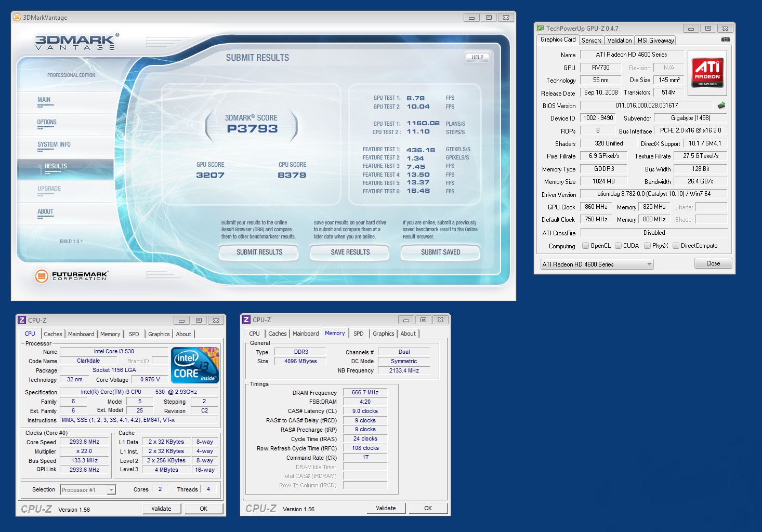Maximize the 3DMark Vantage window

click(x=489, y=17)
